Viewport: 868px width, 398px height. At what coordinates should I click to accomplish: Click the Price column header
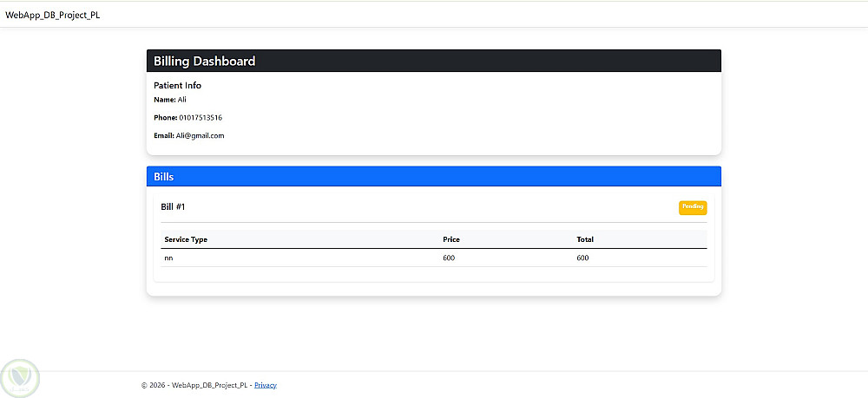point(451,239)
